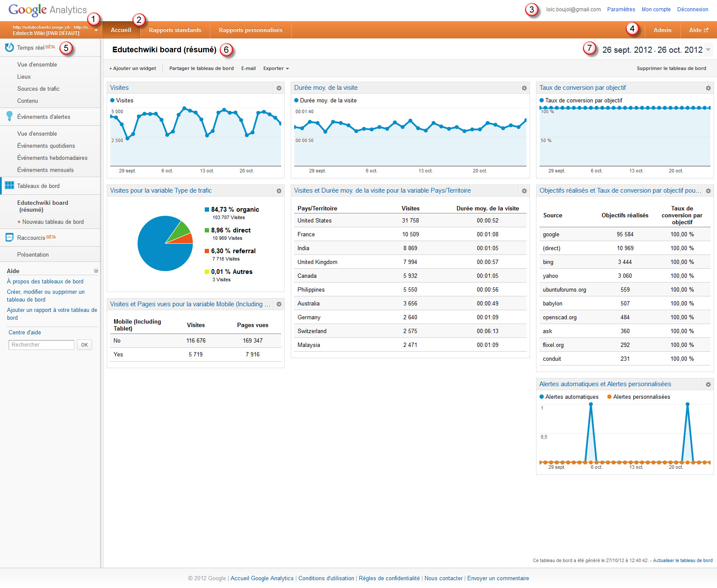Open gear of Pays/Territoire table widget
Viewport: 717px width, 588px height.
coord(524,191)
